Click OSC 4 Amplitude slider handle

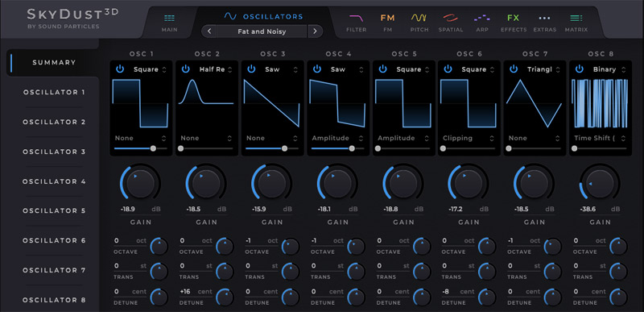(352, 148)
